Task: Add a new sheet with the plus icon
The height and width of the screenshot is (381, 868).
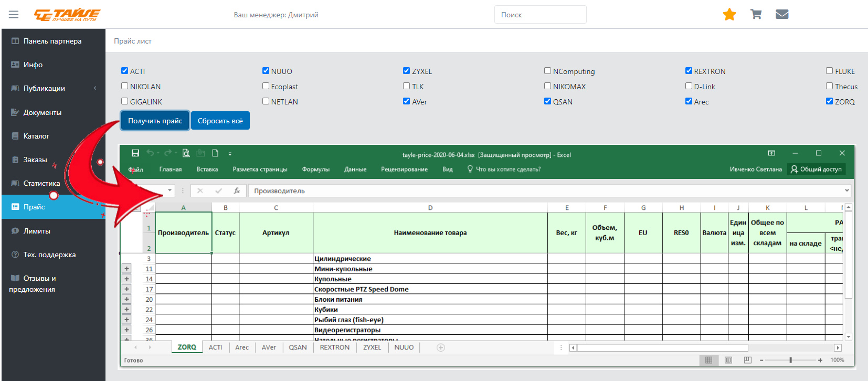Action: point(441,347)
